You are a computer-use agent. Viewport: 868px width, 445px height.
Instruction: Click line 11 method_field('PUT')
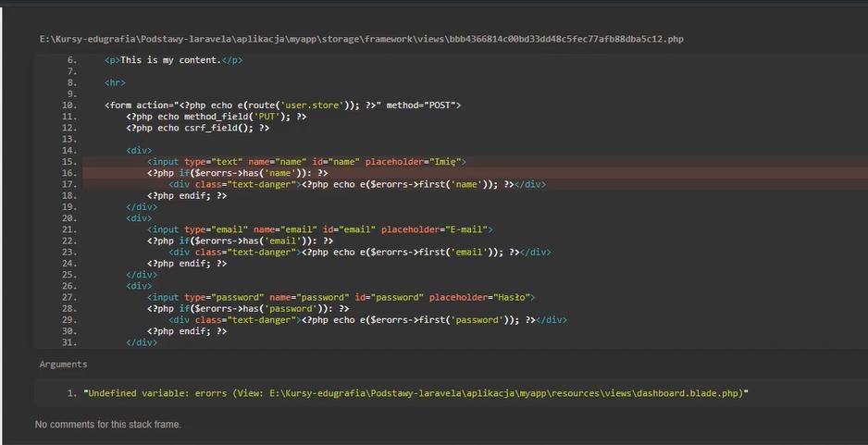[x=216, y=117]
